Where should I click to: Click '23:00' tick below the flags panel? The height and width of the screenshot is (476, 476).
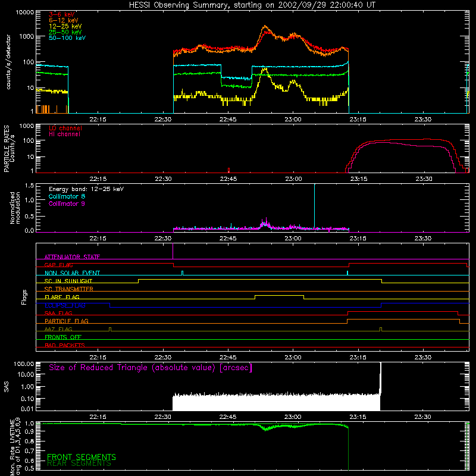(x=293, y=358)
